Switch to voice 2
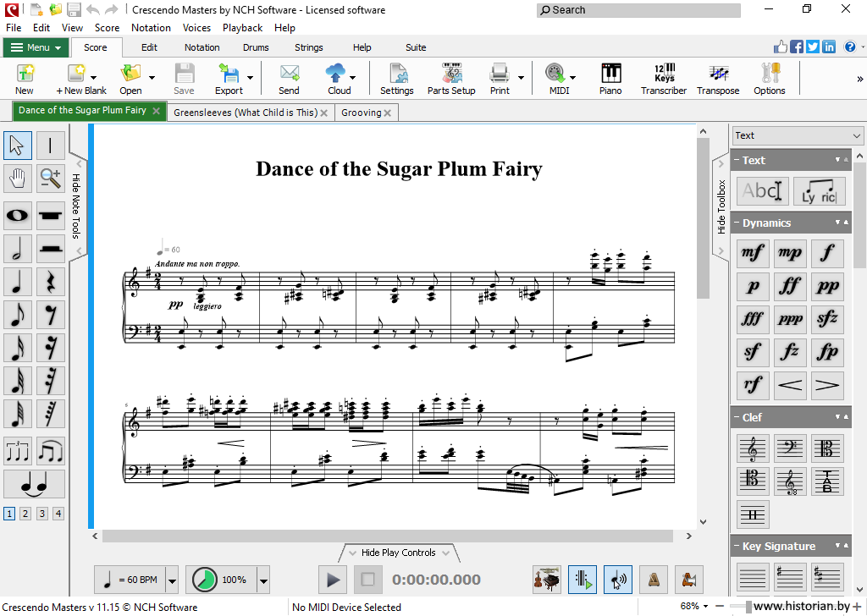The width and height of the screenshot is (867, 616). (25, 514)
